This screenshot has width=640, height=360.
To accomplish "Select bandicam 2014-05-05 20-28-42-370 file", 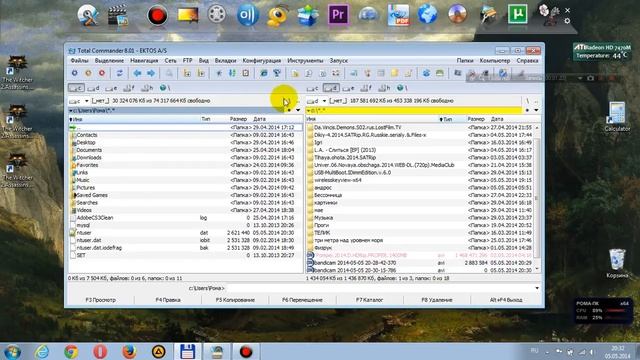I will coord(420,263).
